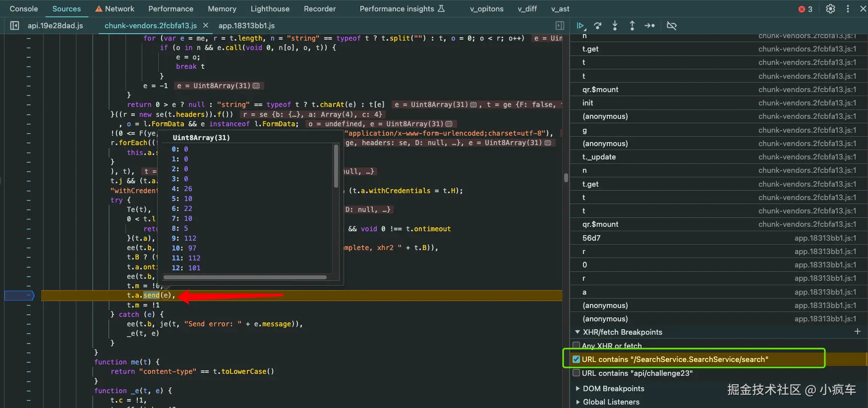Collapse the XHR/fetch Breakpoints section
This screenshot has height=408, width=868.
click(x=578, y=332)
